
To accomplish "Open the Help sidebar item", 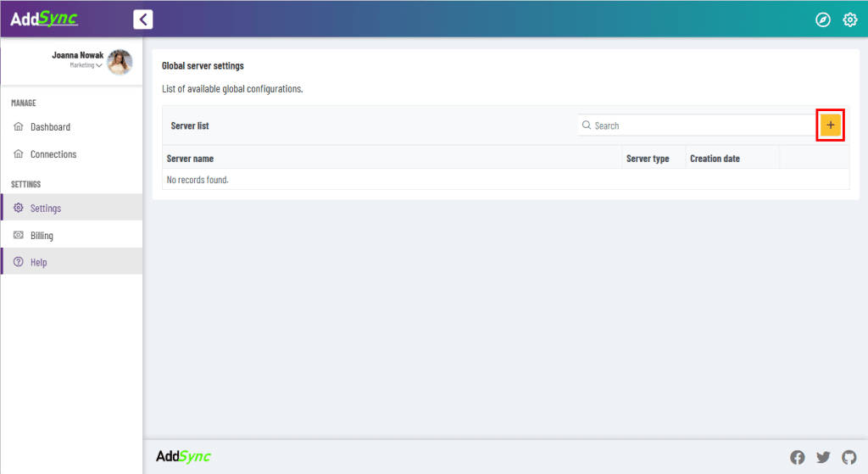I will pos(39,262).
